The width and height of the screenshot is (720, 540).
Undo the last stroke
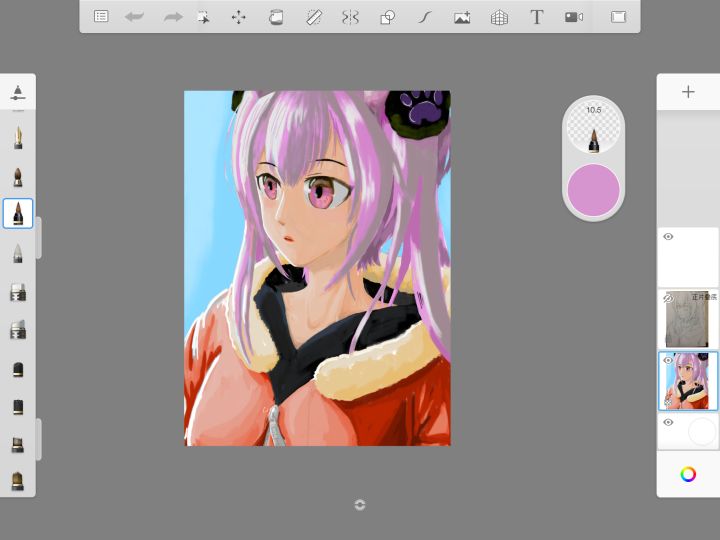coord(134,17)
